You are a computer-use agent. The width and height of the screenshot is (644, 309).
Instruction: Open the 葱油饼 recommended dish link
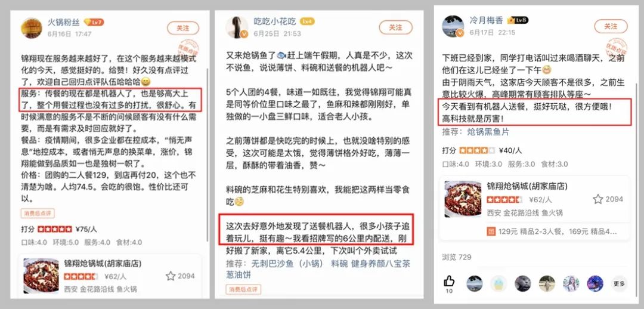pyautogui.click(x=239, y=274)
